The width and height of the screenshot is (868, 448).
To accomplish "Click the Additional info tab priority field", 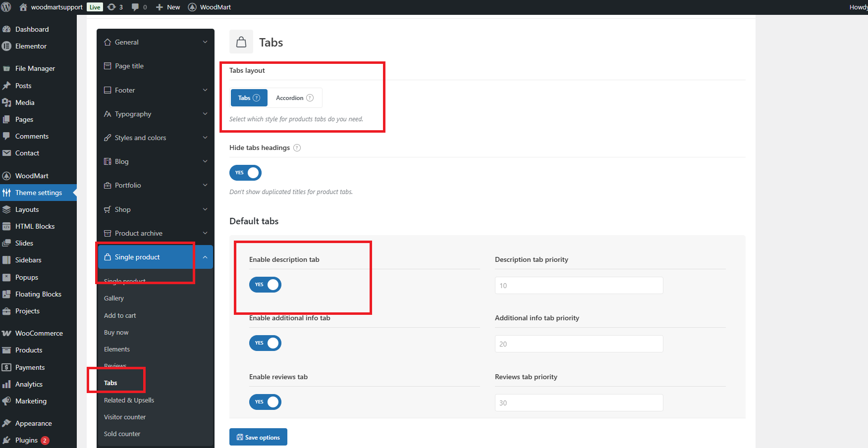I will (x=579, y=344).
